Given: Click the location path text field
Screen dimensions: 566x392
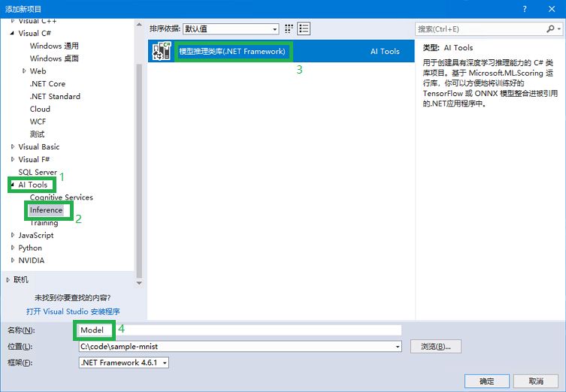Looking at the screenshot, I should [x=237, y=346].
